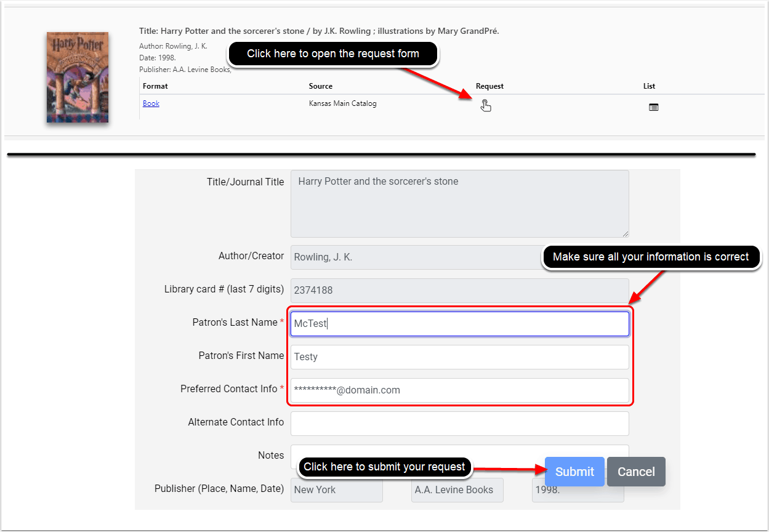The height and width of the screenshot is (532, 769).
Task: Click the Request hand icon
Action: pos(486,106)
